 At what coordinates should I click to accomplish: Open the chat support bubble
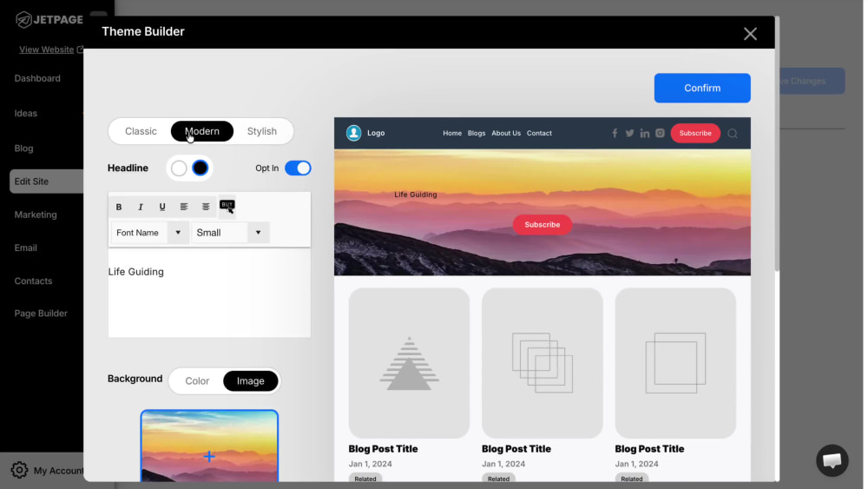click(x=832, y=460)
